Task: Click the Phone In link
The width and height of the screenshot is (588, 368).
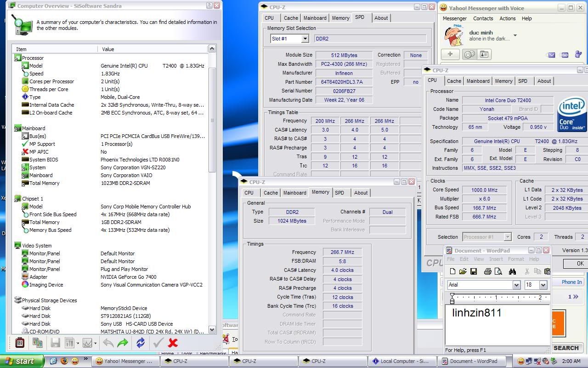Action: (571, 282)
